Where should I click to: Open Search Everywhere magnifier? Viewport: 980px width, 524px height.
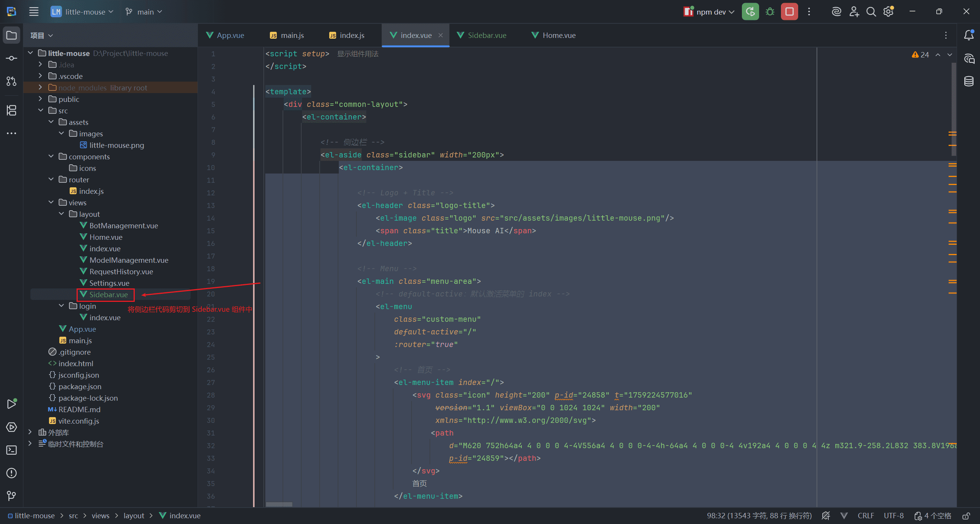[871, 11]
